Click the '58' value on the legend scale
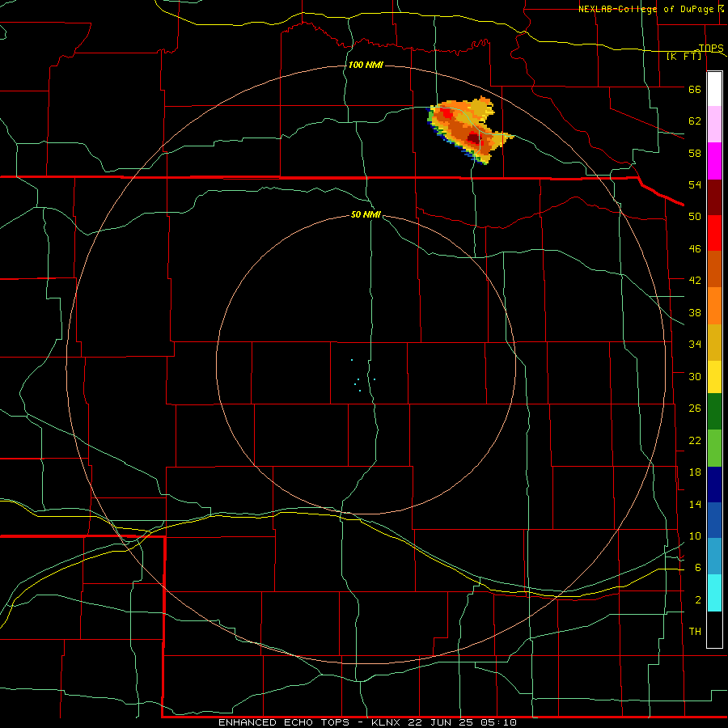 (695, 153)
